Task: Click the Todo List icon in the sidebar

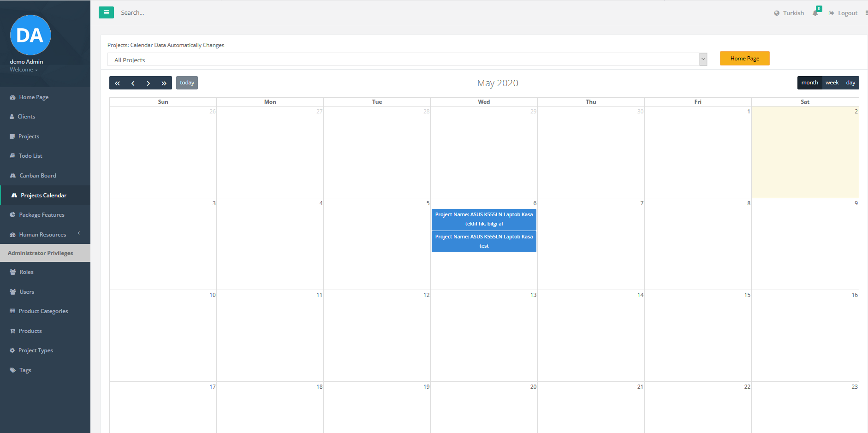Action: [x=12, y=156]
